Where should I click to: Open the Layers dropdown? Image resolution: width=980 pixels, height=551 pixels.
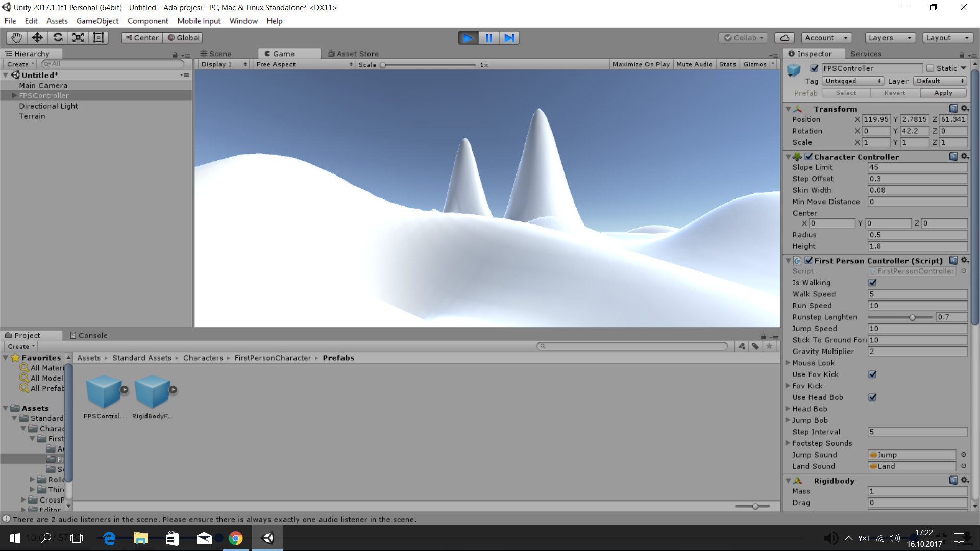click(890, 38)
